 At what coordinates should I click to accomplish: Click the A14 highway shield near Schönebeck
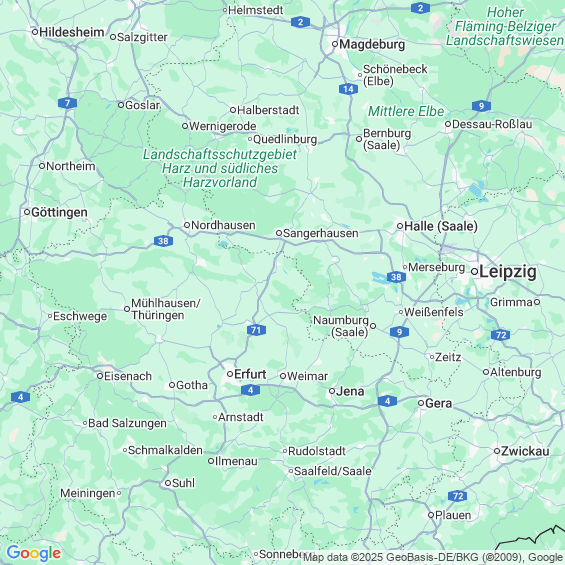348,89
